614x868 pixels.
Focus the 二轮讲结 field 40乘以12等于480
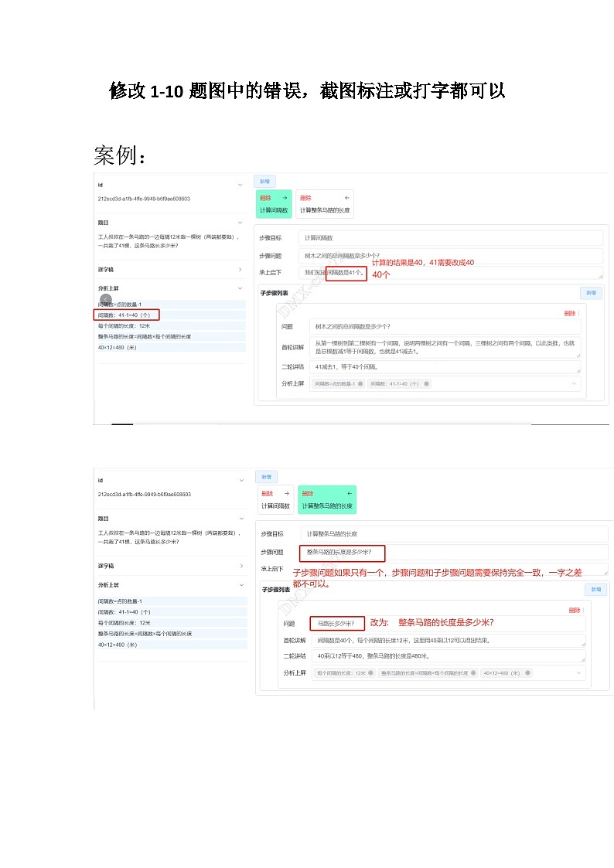pos(448,656)
